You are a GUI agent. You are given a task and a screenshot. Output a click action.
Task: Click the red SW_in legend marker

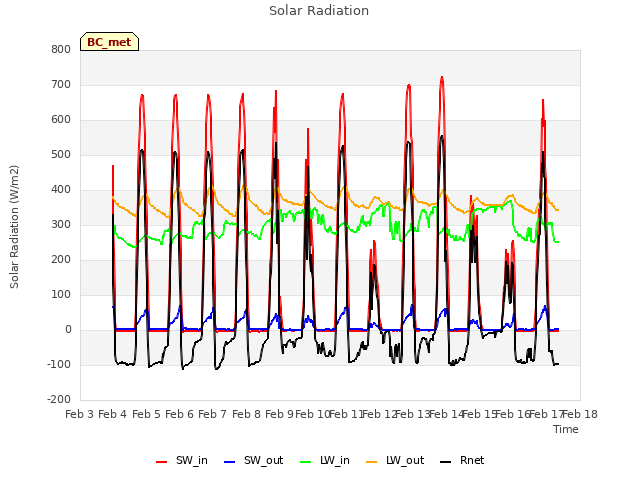pyautogui.click(x=162, y=462)
